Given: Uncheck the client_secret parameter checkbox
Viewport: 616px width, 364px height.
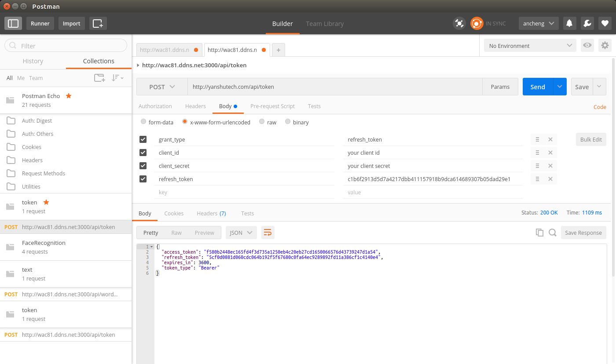Looking at the screenshot, I should [x=143, y=166].
